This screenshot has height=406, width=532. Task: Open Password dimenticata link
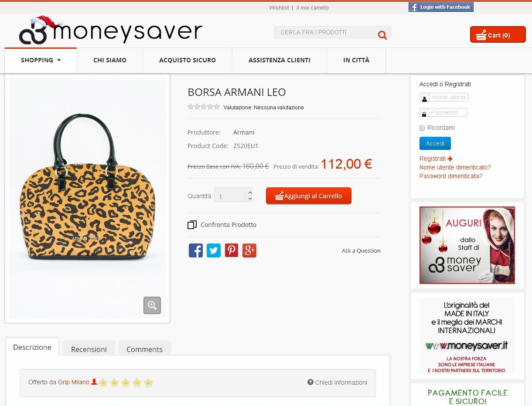pos(451,176)
